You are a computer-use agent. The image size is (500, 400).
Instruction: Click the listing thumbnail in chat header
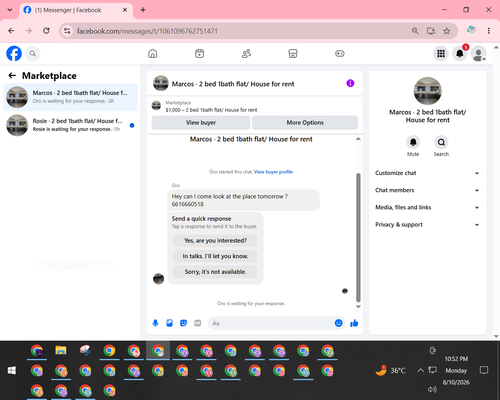[161, 83]
